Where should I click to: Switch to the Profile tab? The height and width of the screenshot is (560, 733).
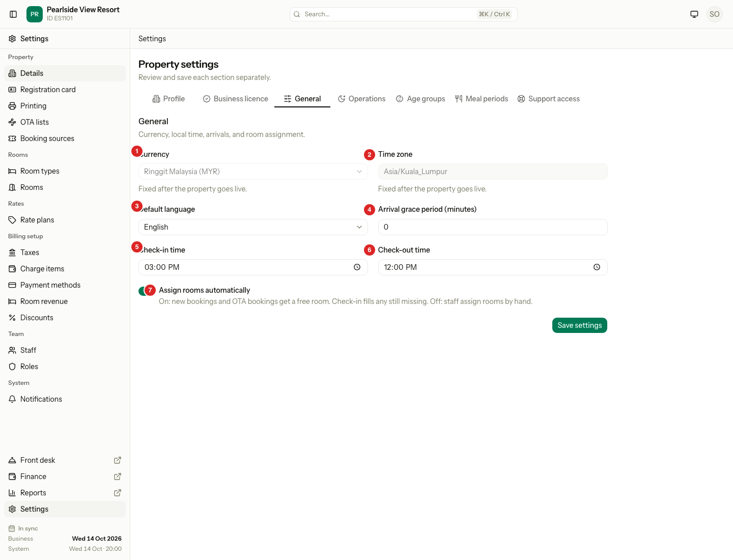[168, 99]
